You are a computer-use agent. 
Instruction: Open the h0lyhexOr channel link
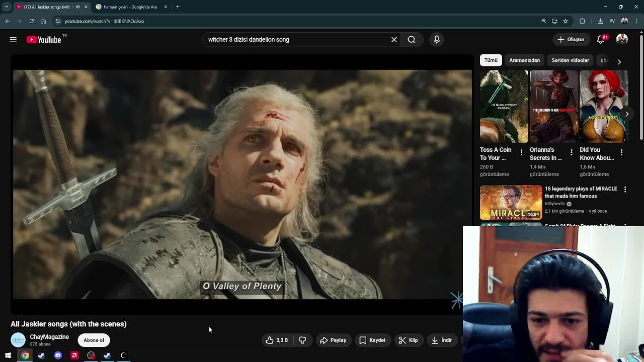[x=555, y=204]
